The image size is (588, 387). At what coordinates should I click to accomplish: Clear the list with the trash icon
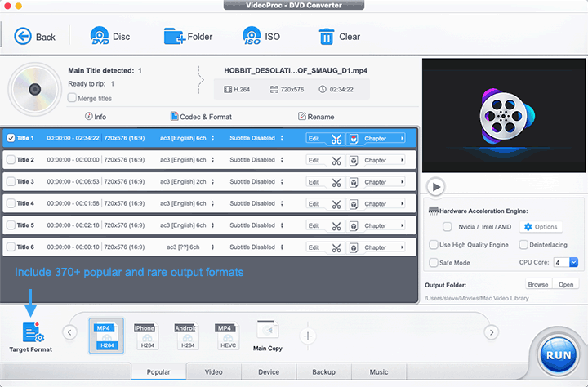pyautogui.click(x=326, y=37)
